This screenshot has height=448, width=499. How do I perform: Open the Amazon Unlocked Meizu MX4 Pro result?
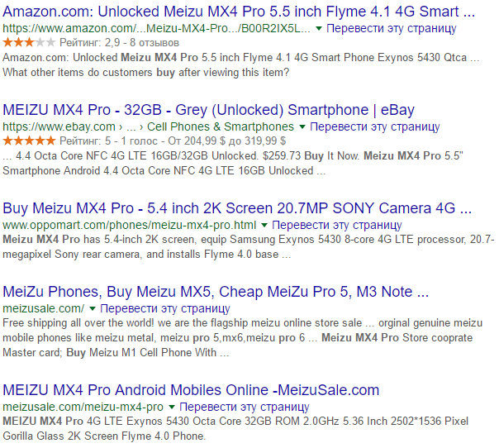click(239, 12)
